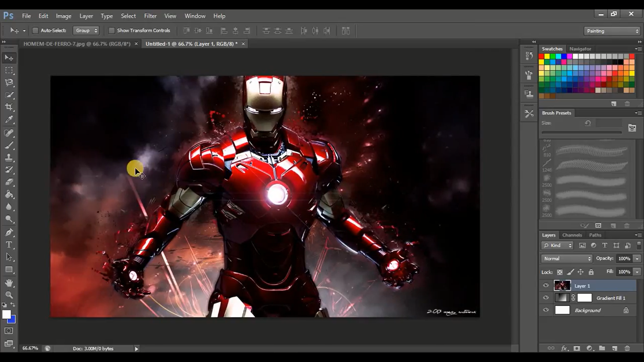Create a new layer in the Layers panel
This screenshot has width=644, height=362.
pos(614,348)
